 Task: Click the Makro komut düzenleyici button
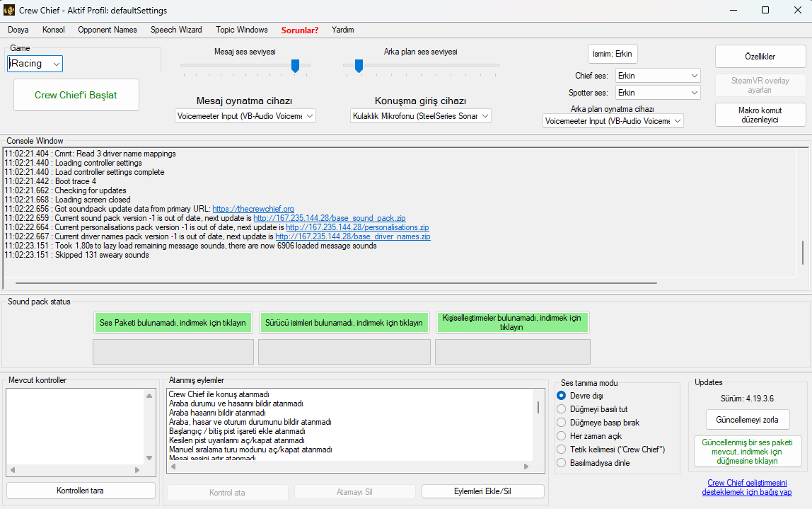click(x=760, y=115)
